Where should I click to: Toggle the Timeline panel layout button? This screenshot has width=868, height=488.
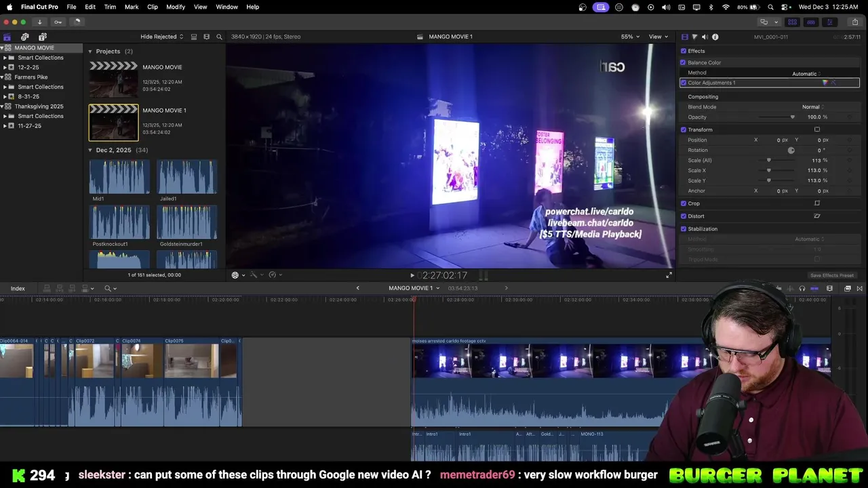coord(810,22)
